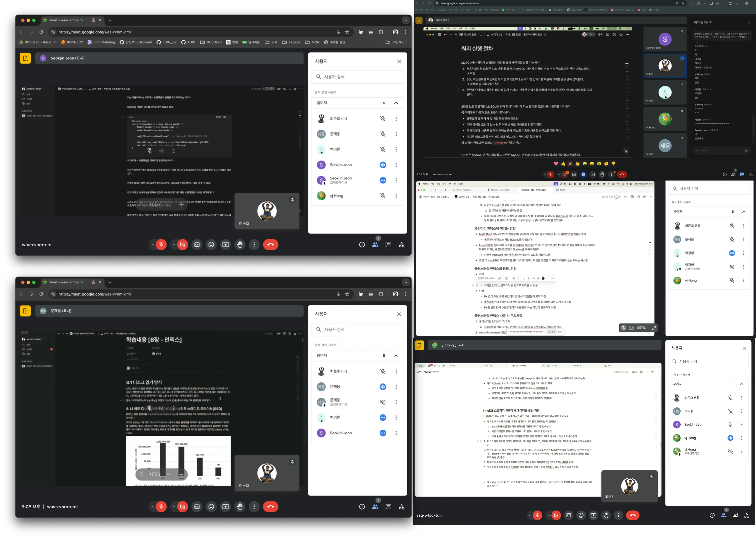
Task: Open the KOIN-EC2 bookmark
Action: click(x=72, y=42)
